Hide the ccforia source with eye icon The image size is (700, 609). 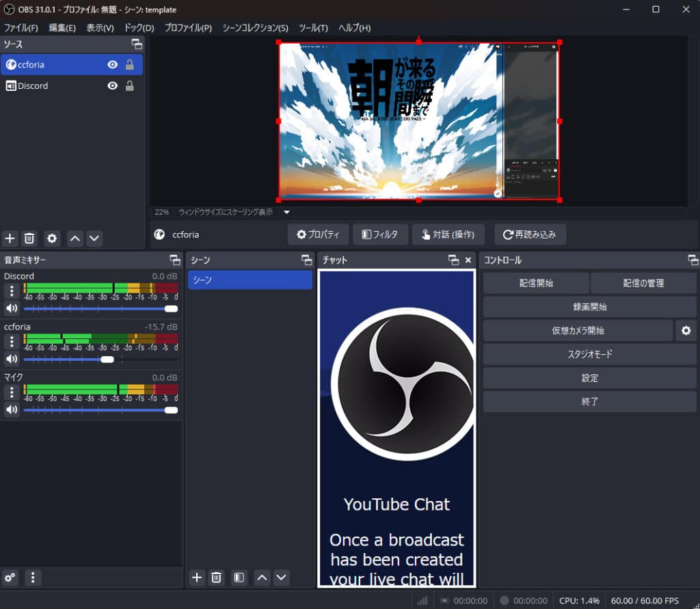coord(113,65)
